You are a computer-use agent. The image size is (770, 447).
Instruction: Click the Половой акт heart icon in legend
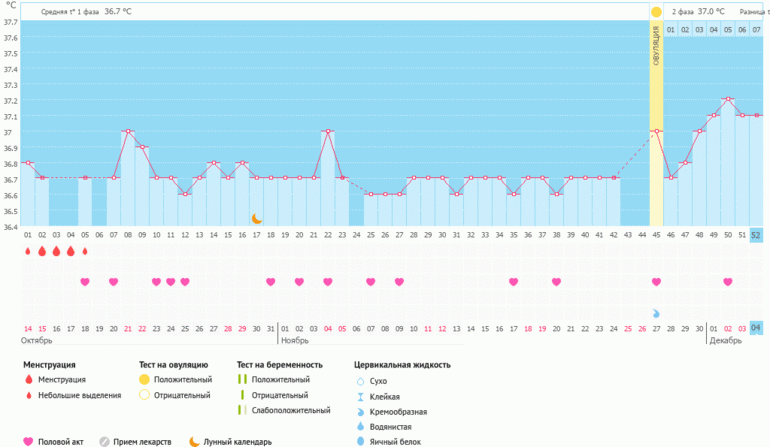[x=28, y=441]
